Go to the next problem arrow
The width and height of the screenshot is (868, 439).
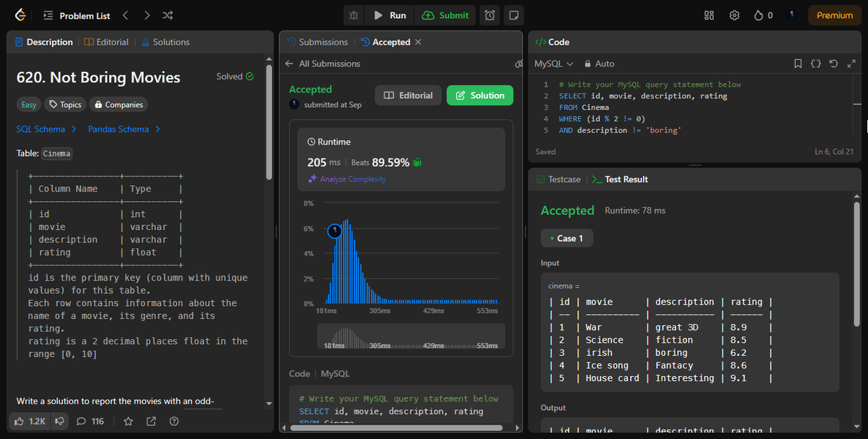147,15
